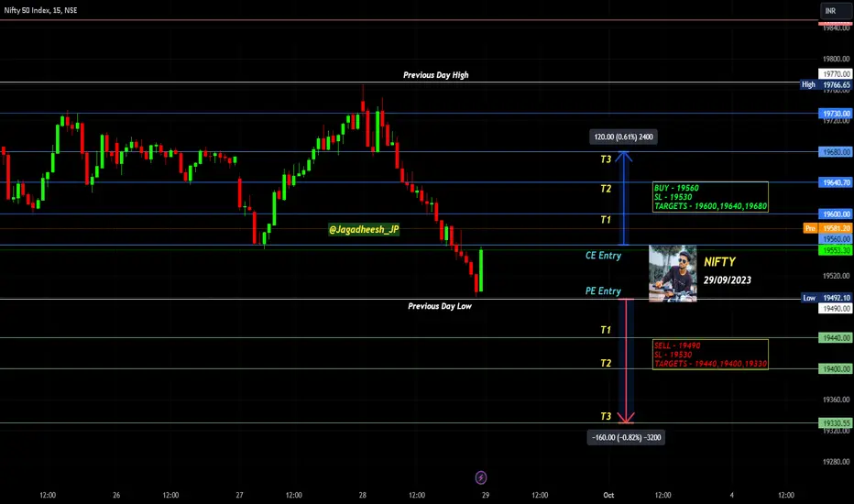
Task: Click the 19360.00 price axis value
Action: click(x=836, y=400)
